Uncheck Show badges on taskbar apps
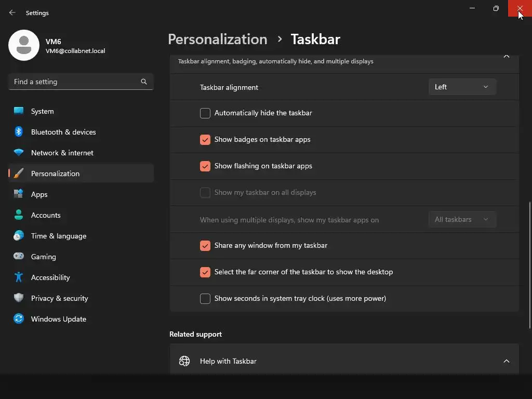The width and height of the screenshot is (532, 399). 205,140
